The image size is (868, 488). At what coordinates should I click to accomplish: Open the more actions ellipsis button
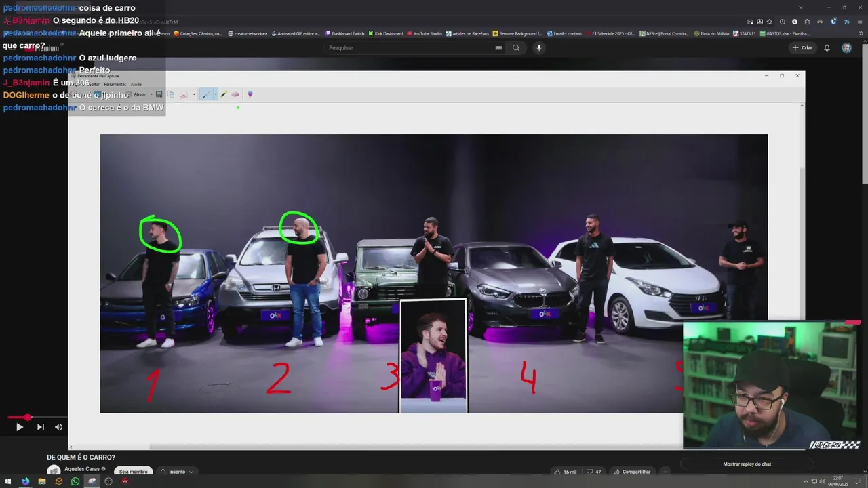(x=665, y=472)
